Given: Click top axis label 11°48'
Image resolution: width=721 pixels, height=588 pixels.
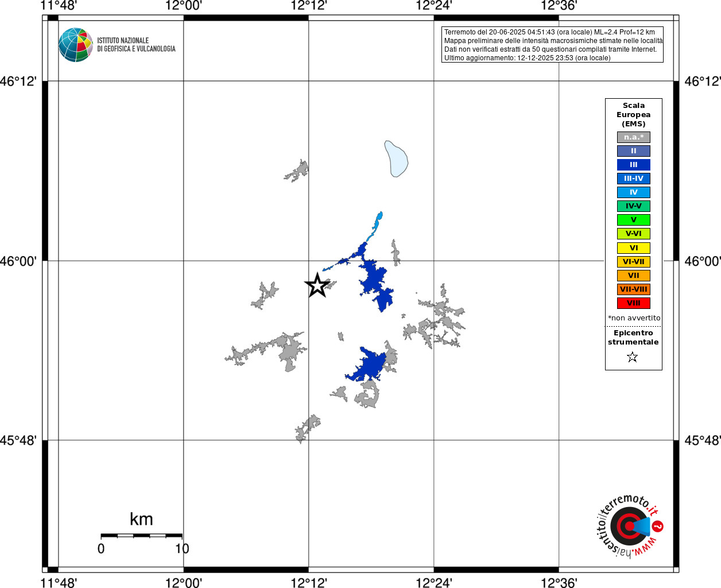Looking at the screenshot, I should [x=59, y=6].
